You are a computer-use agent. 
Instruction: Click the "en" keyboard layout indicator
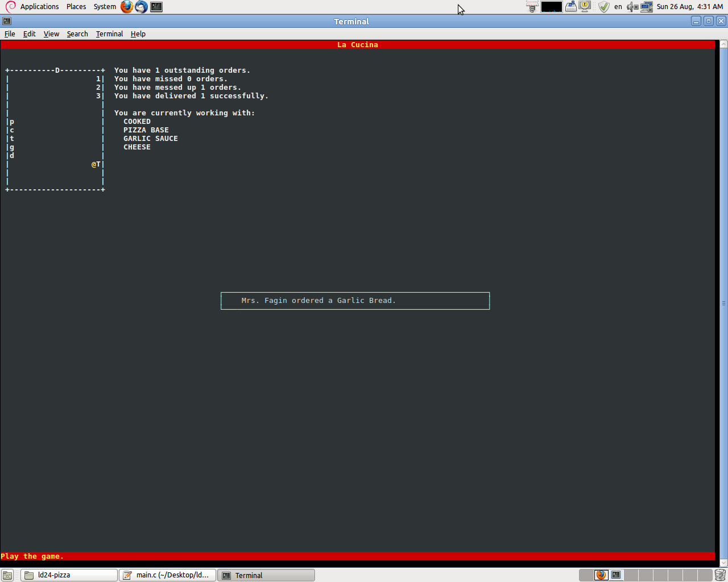pyautogui.click(x=618, y=7)
